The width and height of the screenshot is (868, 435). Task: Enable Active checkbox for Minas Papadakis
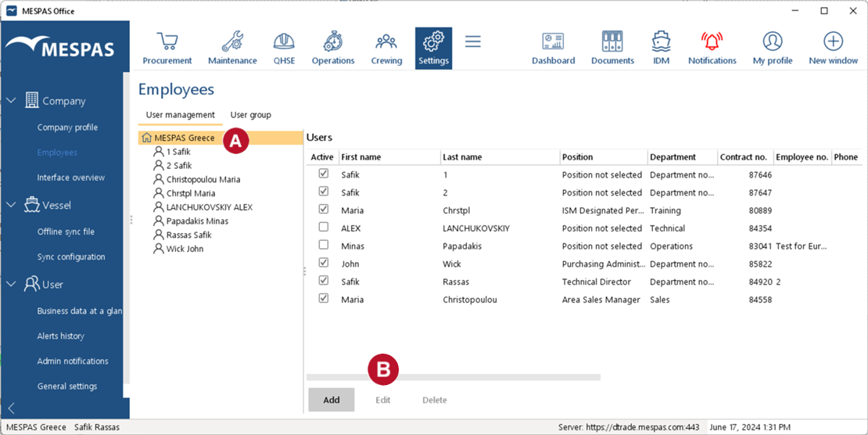(324, 244)
